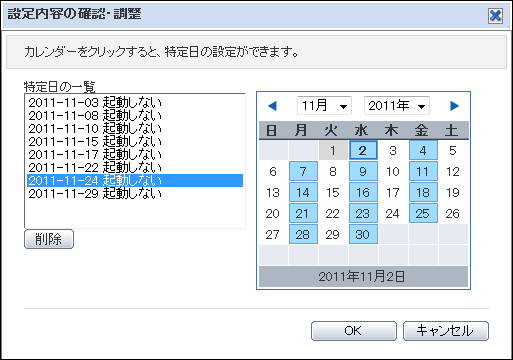Open the 11月 month dropdown
The width and height of the screenshot is (513, 360).
pos(324,106)
